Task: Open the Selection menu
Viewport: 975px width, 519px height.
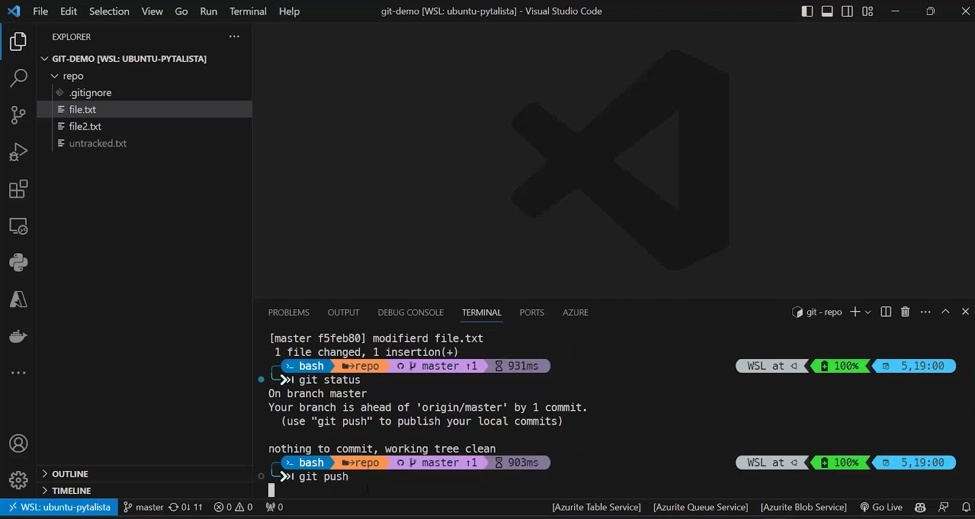Action: [x=109, y=11]
